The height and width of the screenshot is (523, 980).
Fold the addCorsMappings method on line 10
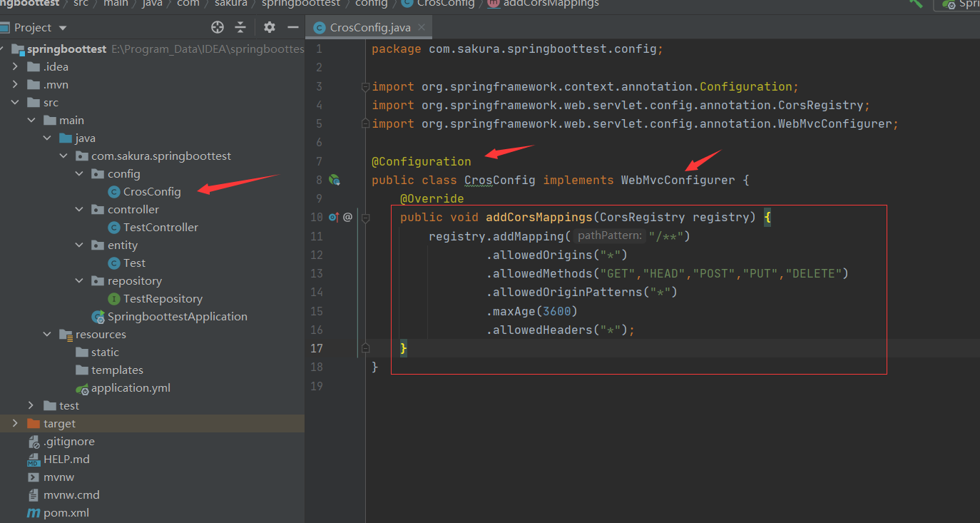pyautogui.click(x=365, y=218)
